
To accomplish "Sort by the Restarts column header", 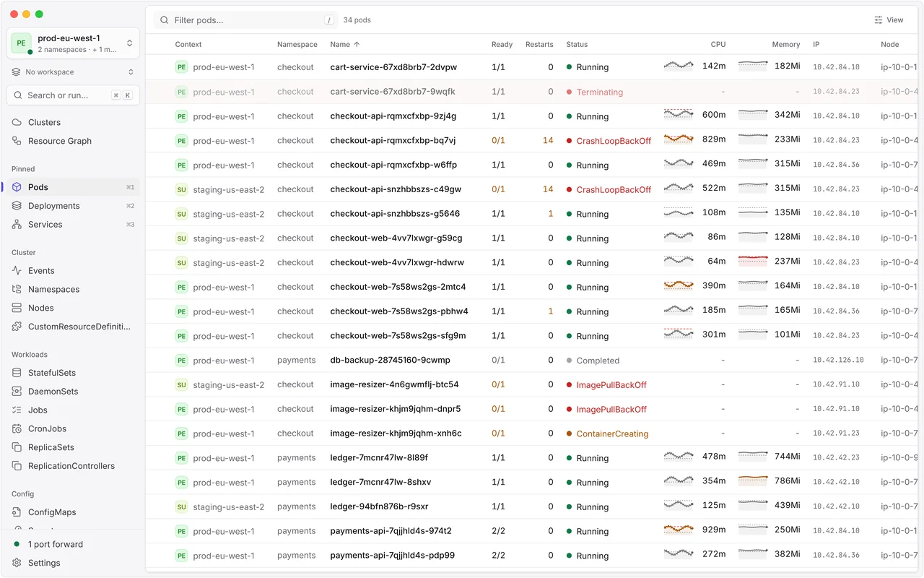I will [539, 45].
